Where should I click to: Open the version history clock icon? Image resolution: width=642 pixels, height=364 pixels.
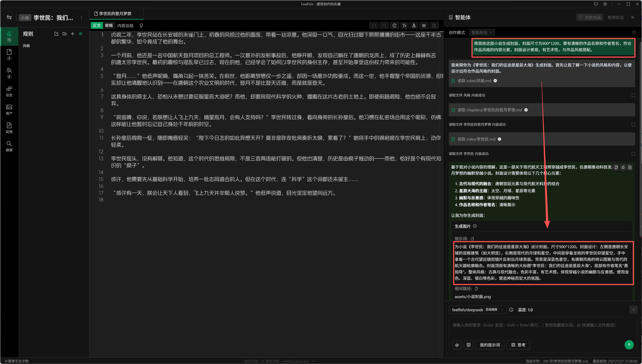click(x=394, y=25)
